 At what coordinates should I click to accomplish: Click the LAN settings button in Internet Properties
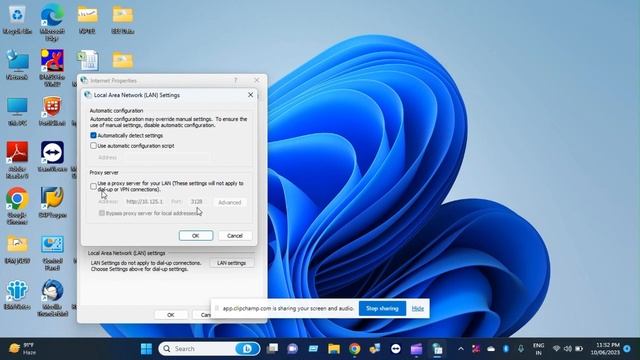click(231, 263)
